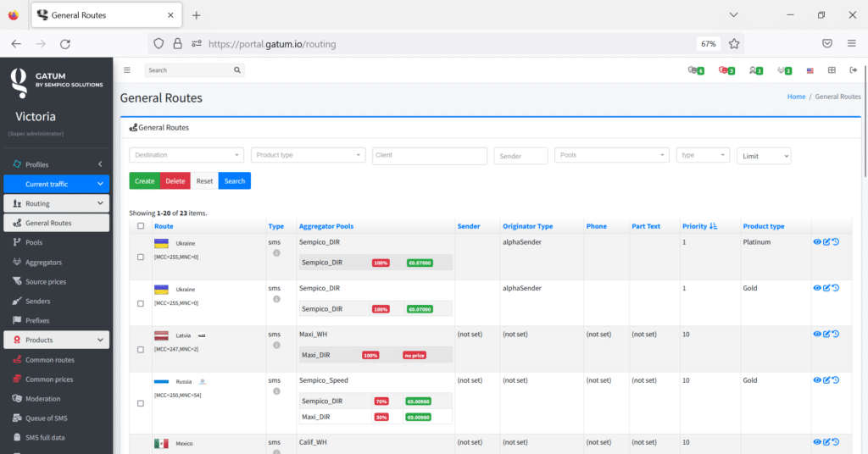Check the select-all checkbox in table header
868x454 pixels.
tap(141, 226)
